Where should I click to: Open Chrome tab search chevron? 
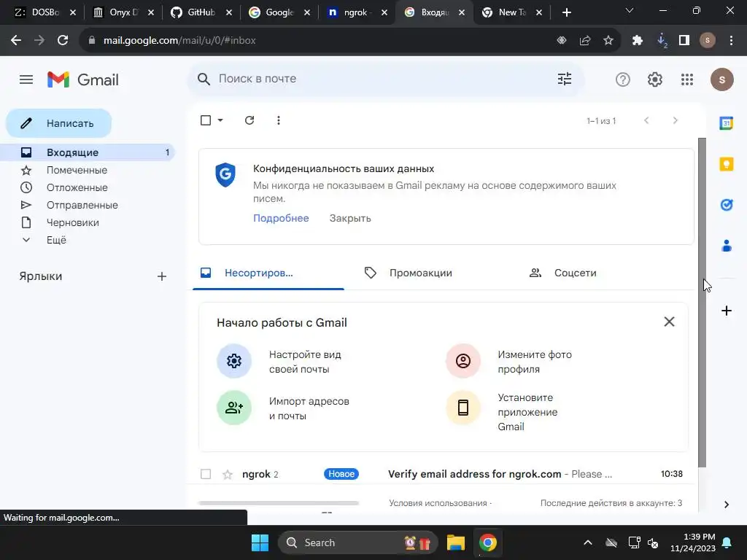[630, 10]
